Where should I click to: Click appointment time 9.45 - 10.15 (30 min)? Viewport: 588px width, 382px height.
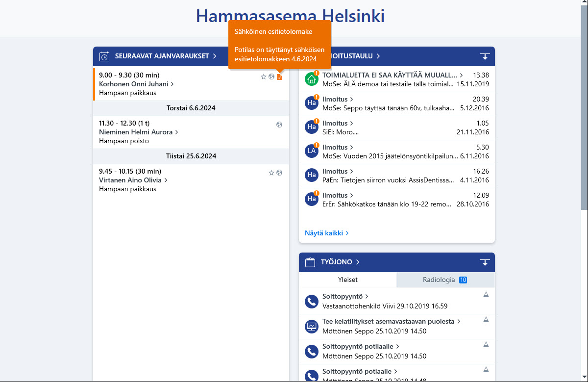[130, 171]
